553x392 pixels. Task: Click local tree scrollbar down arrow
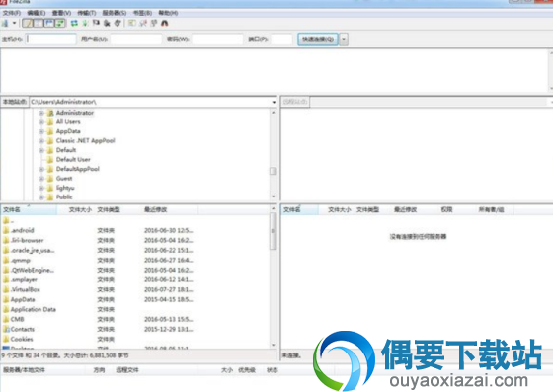274,196
